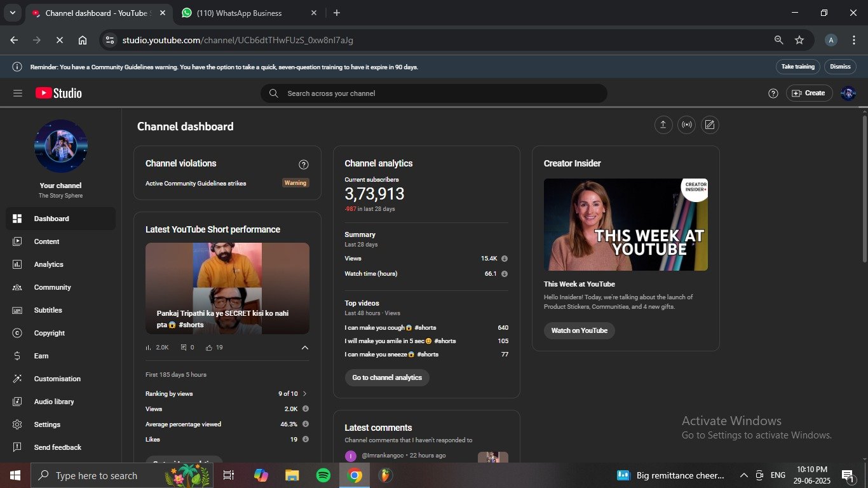Open a new browser tab

click(336, 13)
